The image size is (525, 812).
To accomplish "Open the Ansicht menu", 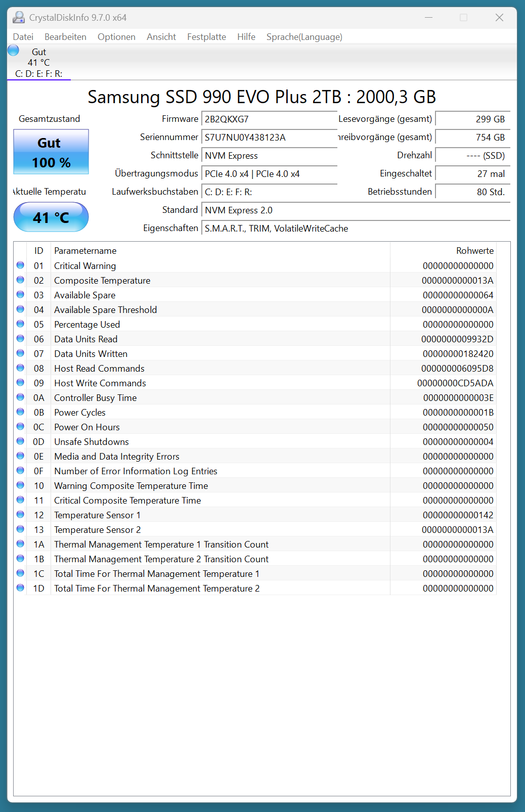I will tap(161, 37).
